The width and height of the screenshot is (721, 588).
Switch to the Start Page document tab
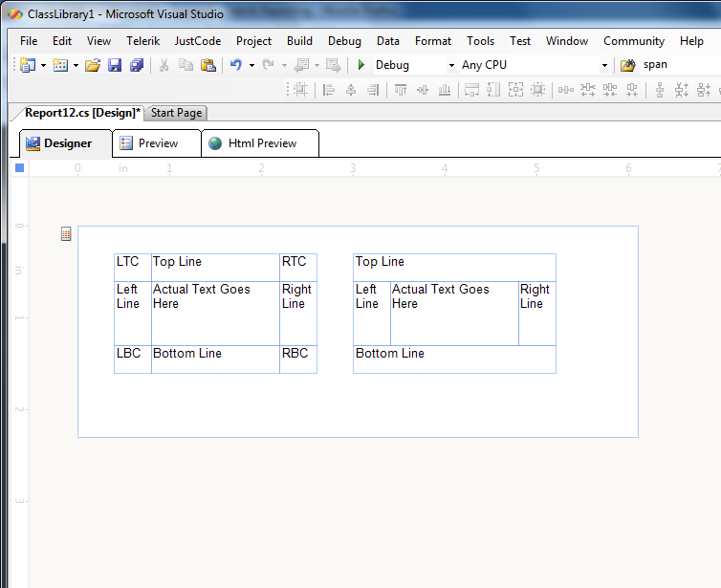176,113
